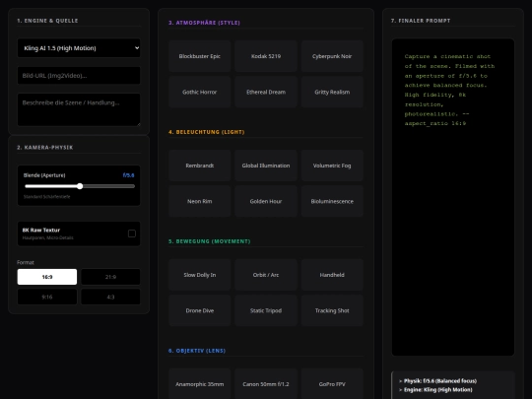532x399 pixels.
Task: Select the 16:9 format option
Action: click(x=47, y=277)
